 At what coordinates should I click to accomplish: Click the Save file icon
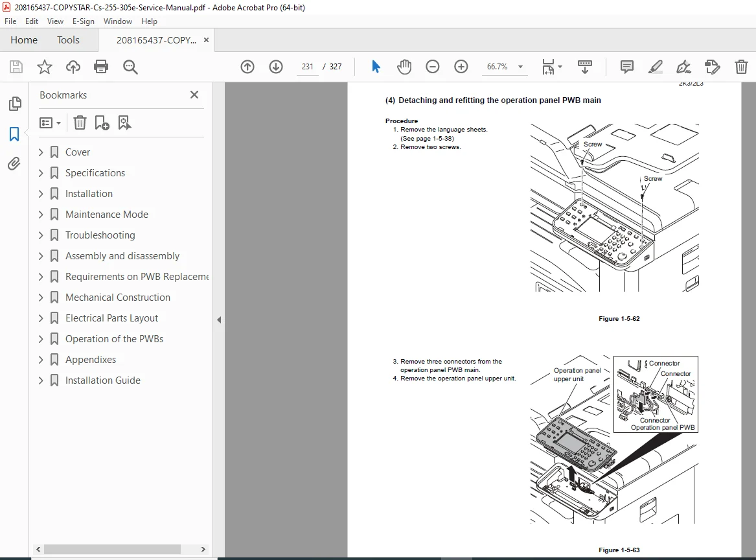(16, 67)
